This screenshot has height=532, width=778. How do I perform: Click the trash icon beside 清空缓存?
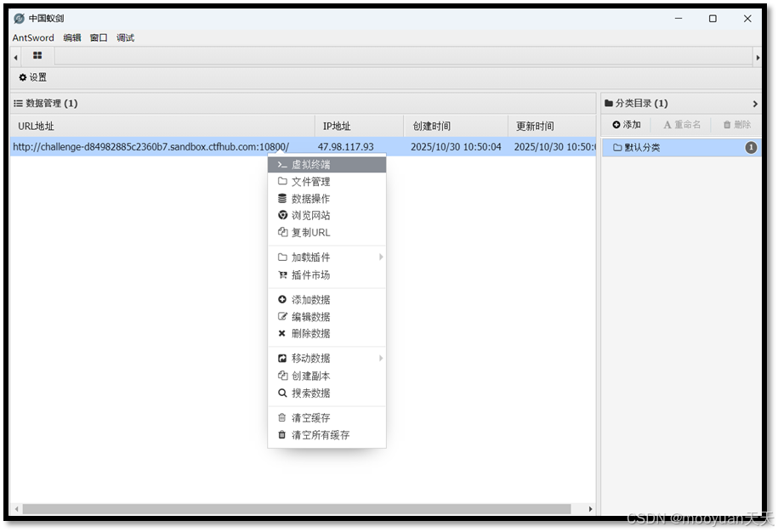281,417
